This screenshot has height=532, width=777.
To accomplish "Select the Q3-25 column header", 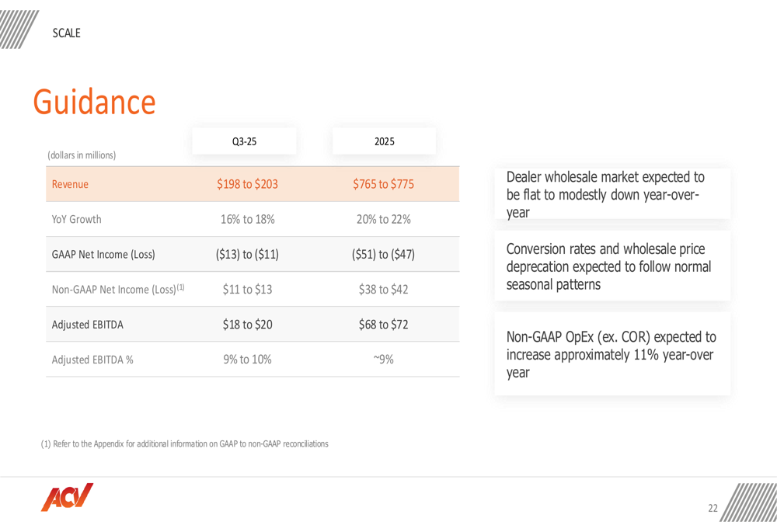I will 244,141.
